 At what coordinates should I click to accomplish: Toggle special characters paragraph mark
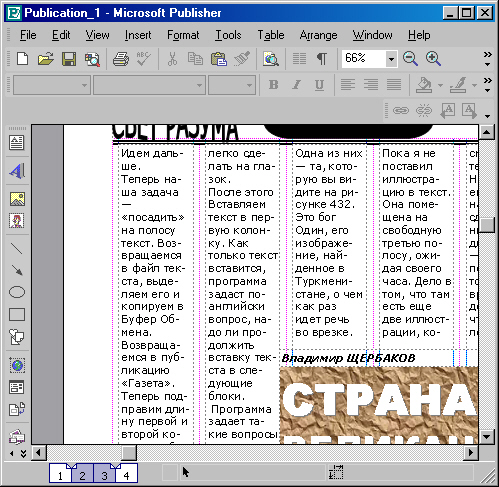tap(322, 59)
